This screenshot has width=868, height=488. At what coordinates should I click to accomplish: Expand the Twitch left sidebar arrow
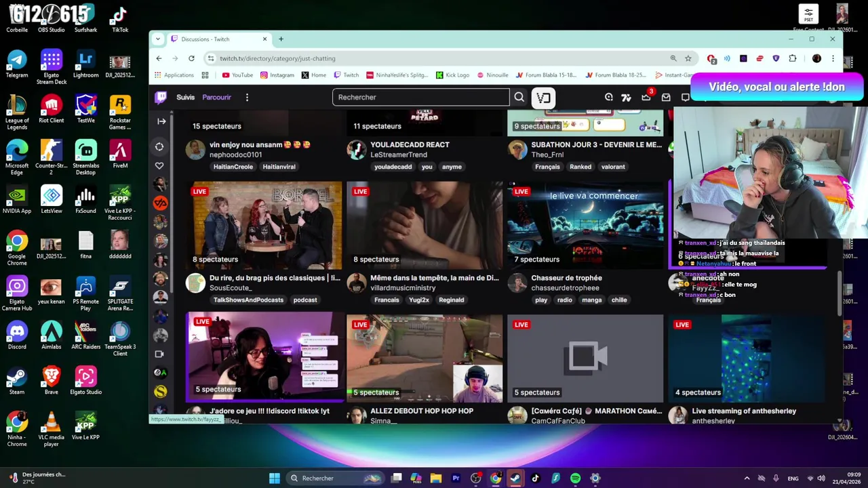tap(161, 121)
